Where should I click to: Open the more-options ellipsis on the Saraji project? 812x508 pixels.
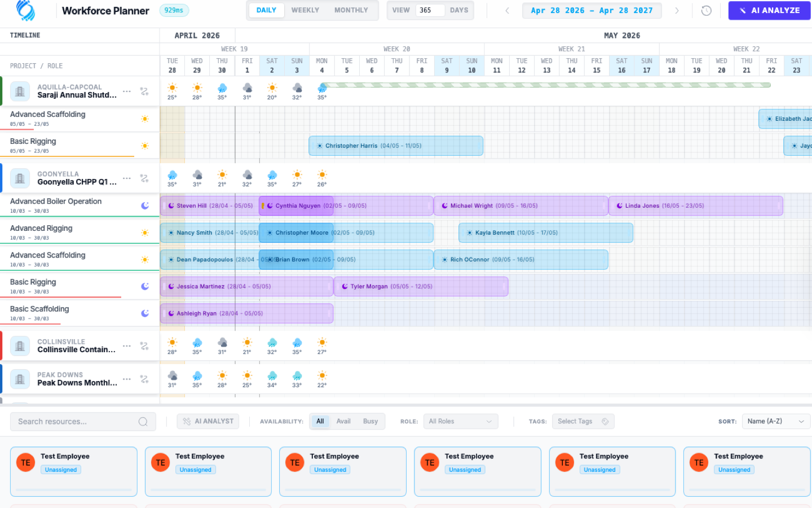coord(126,91)
